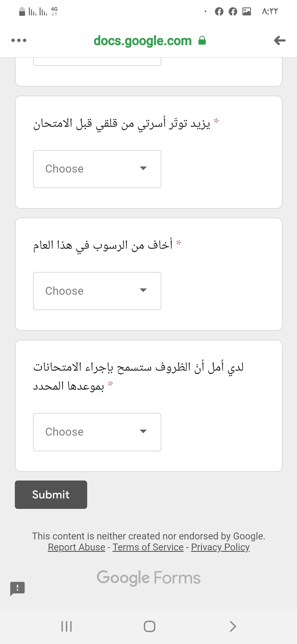Open the three-dot browser menu
The height and width of the screenshot is (644, 297).
19,40
